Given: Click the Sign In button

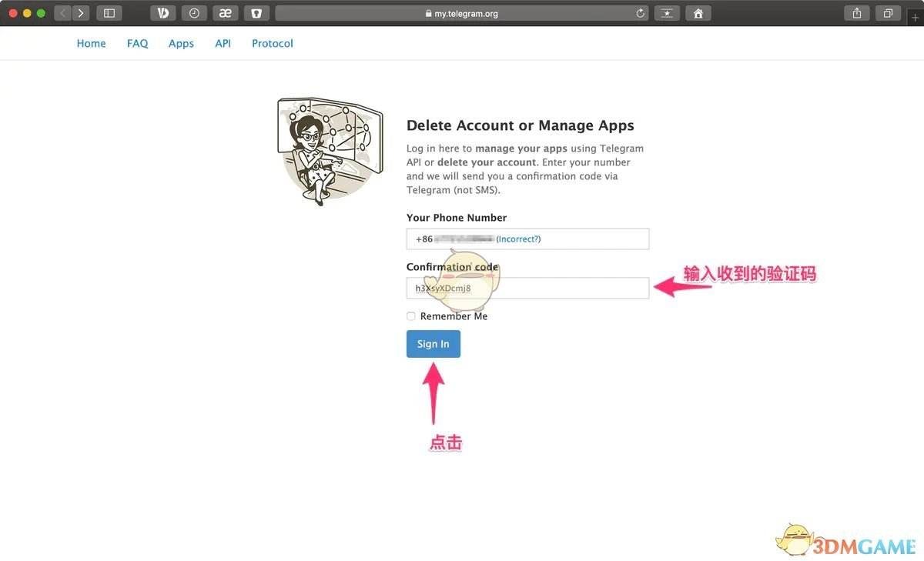Looking at the screenshot, I should click(x=434, y=344).
